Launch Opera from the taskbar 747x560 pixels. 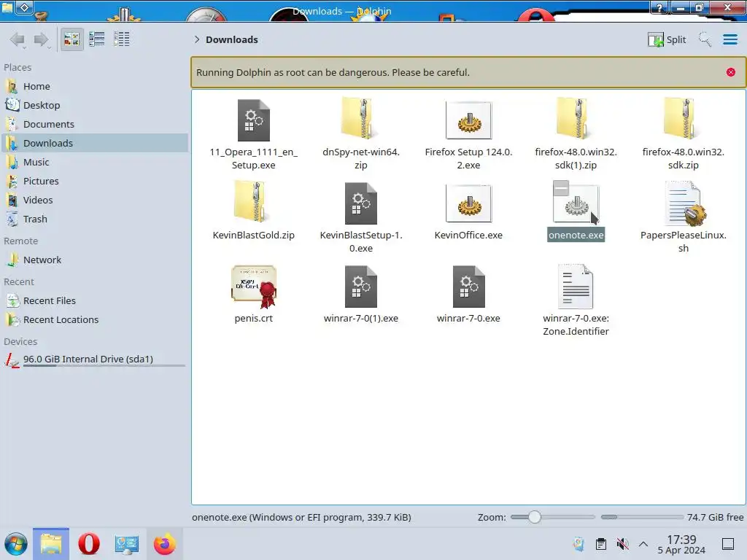(x=89, y=544)
